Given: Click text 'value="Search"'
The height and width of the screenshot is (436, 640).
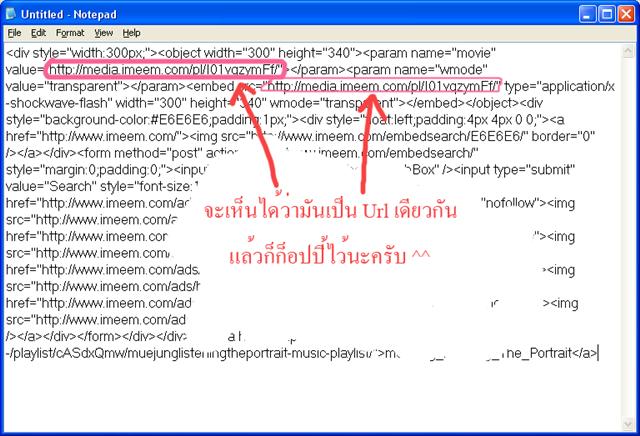Looking at the screenshot, I should [x=51, y=187].
